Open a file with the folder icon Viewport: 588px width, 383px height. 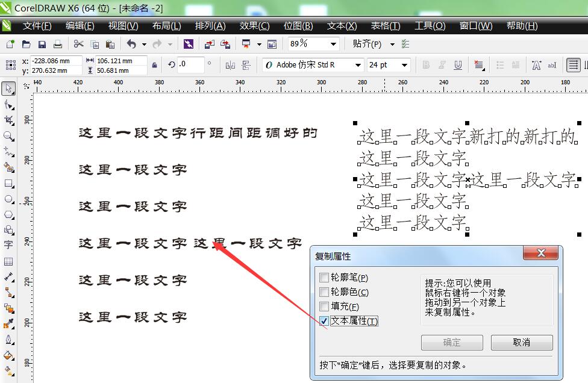(x=27, y=44)
